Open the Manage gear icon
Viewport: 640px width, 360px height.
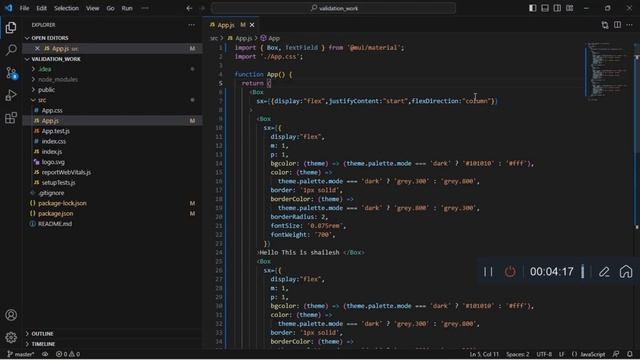click(11, 337)
